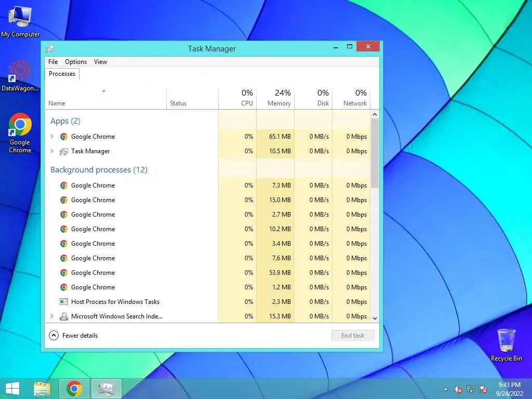The width and height of the screenshot is (532, 399).
Task: Open the Recycle Bin icon
Action: coord(506,345)
